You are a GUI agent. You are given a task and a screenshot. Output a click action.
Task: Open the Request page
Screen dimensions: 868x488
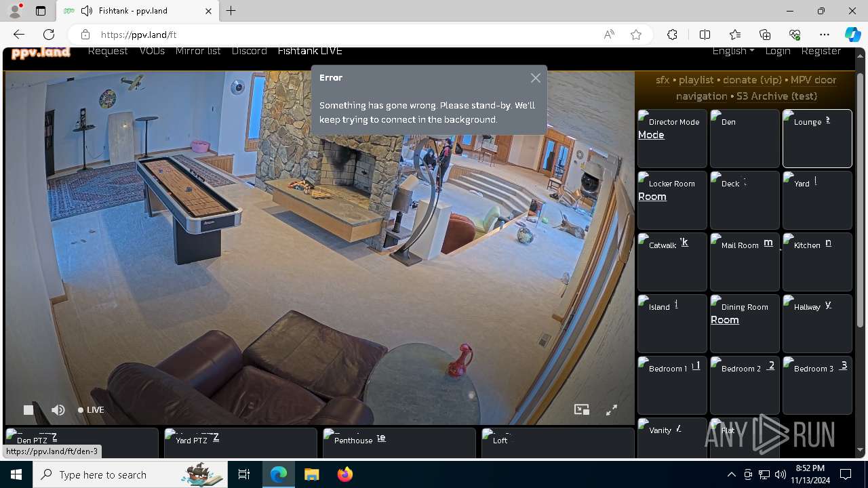point(108,51)
